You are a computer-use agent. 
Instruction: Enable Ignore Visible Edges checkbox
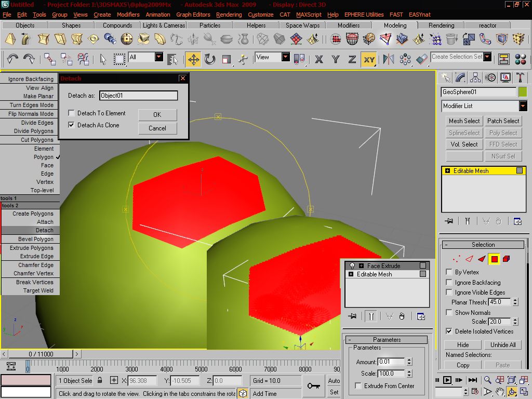(x=449, y=292)
